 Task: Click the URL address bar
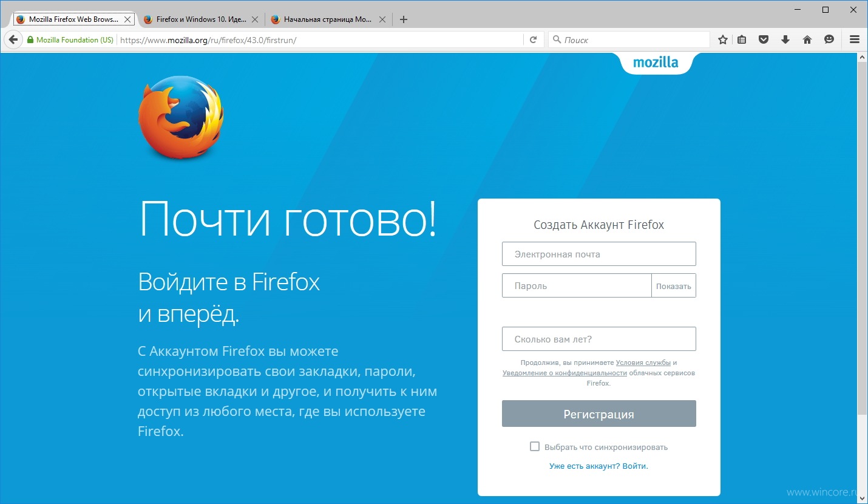[x=320, y=40]
